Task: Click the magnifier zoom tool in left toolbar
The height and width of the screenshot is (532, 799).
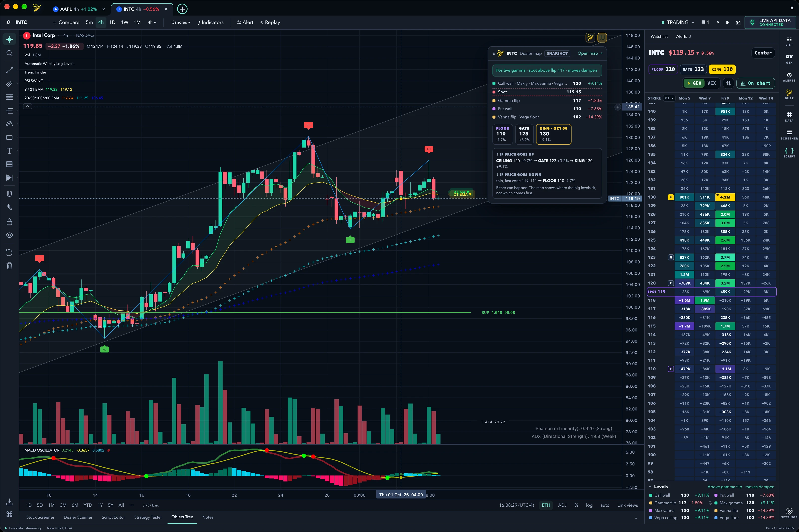Action: [9, 53]
